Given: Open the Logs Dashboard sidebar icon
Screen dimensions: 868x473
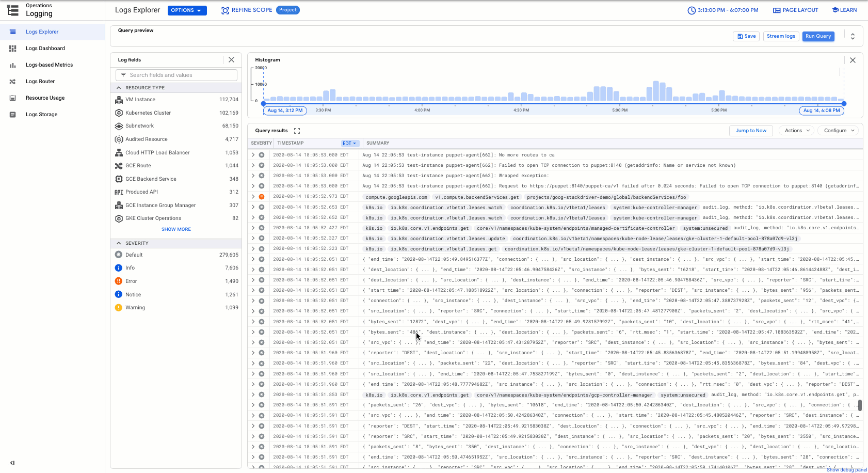Looking at the screenshot, I should 13,49.
